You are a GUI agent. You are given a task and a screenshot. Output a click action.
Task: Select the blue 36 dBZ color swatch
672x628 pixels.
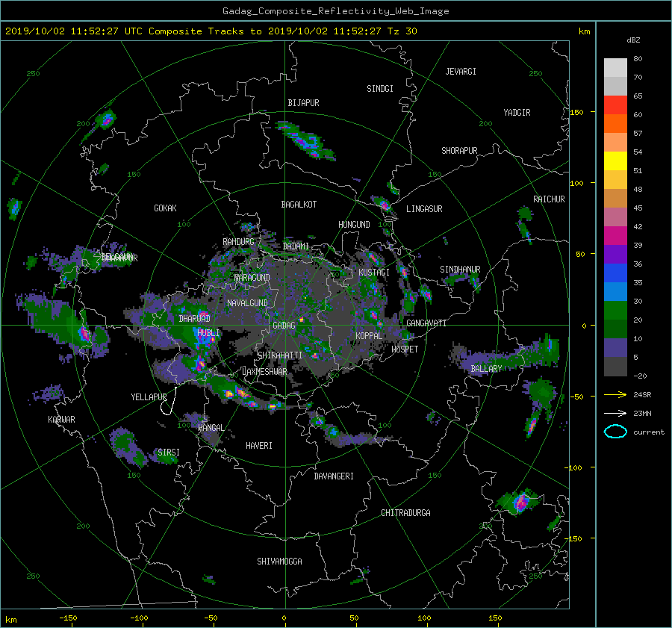tap(615, 273)
